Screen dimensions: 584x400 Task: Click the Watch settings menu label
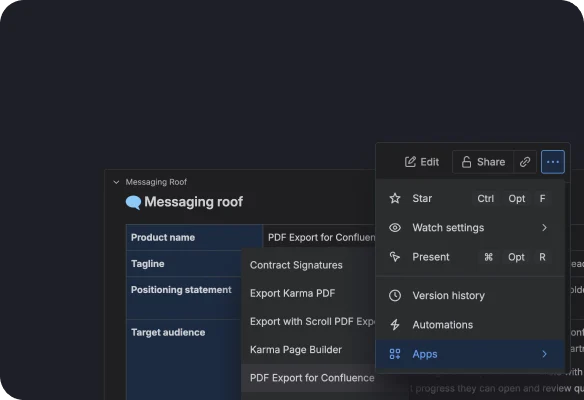point(448,228)
